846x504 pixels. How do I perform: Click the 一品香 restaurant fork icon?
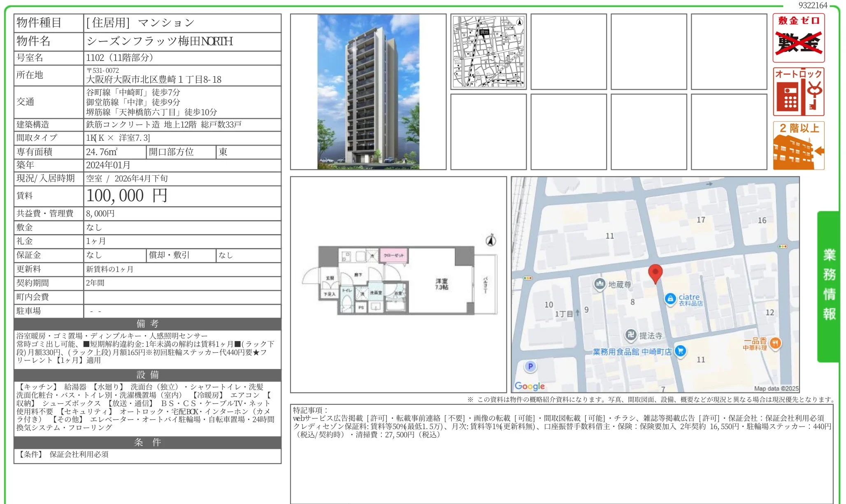click(x=775, y=344)
